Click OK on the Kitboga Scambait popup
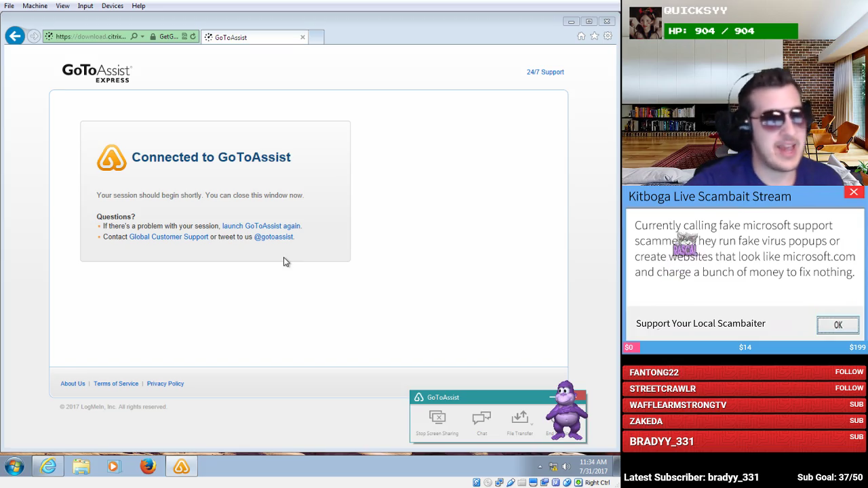Screen dimensions: 868x488 click(837, 325)
